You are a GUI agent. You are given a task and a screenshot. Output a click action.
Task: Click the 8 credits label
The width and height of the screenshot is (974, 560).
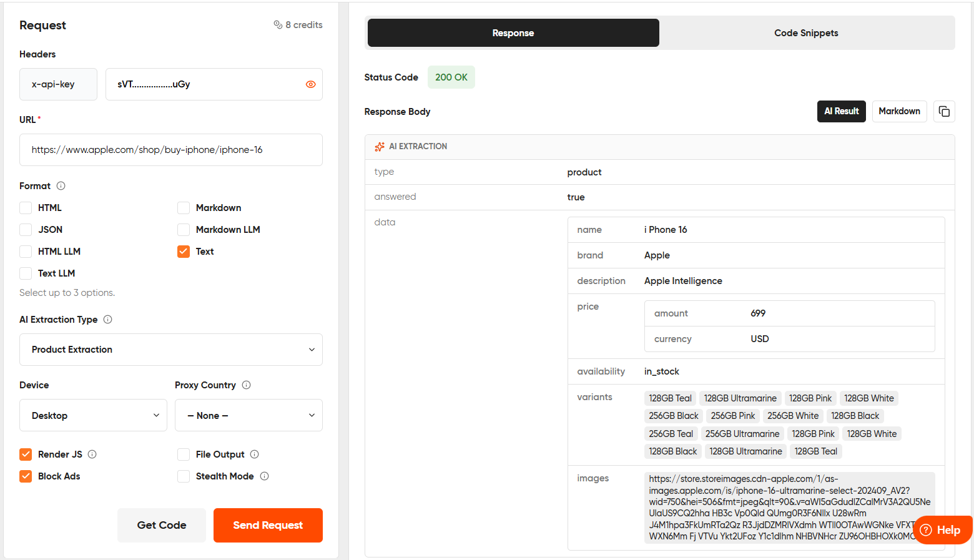pyautogui.click(x=304, y=25)
